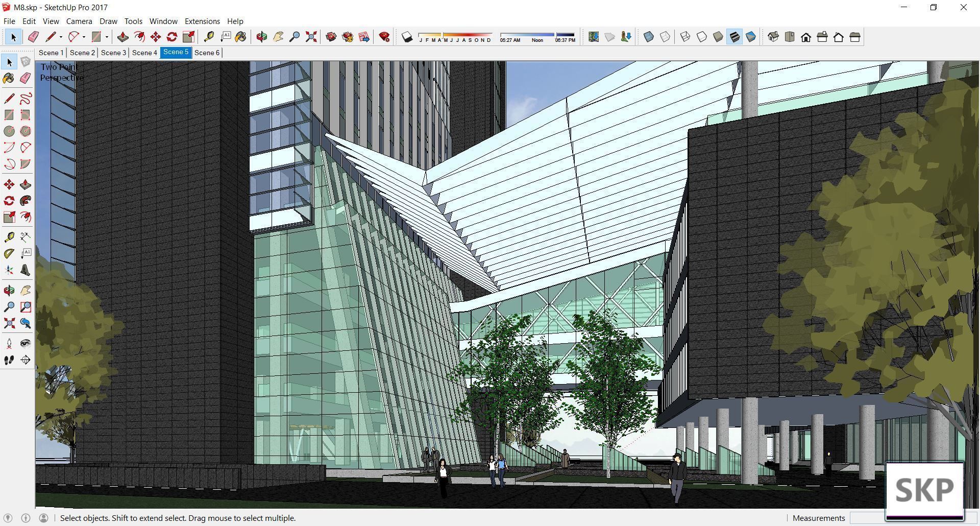
Task: Activate the Orbit tool
Action: [261, 37]
